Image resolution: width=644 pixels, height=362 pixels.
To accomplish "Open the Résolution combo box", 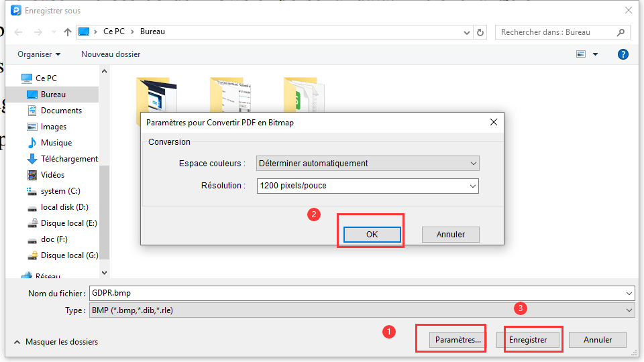I will coord(368,186).
